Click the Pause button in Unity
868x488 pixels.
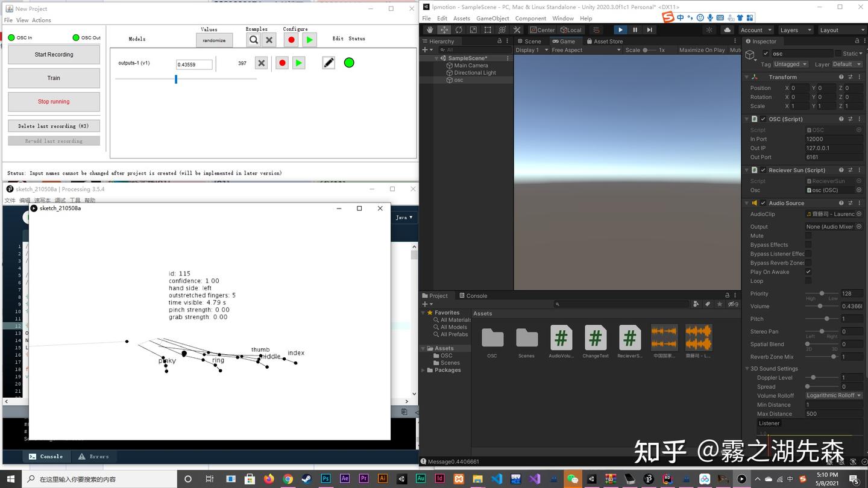pyautogui.click(x=635, y=30)
